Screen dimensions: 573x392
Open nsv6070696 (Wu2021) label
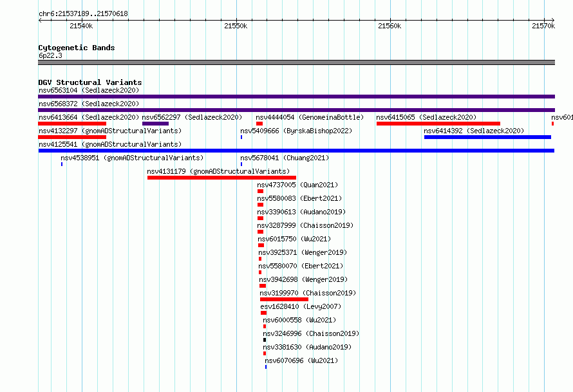click(x=301, y=360)
